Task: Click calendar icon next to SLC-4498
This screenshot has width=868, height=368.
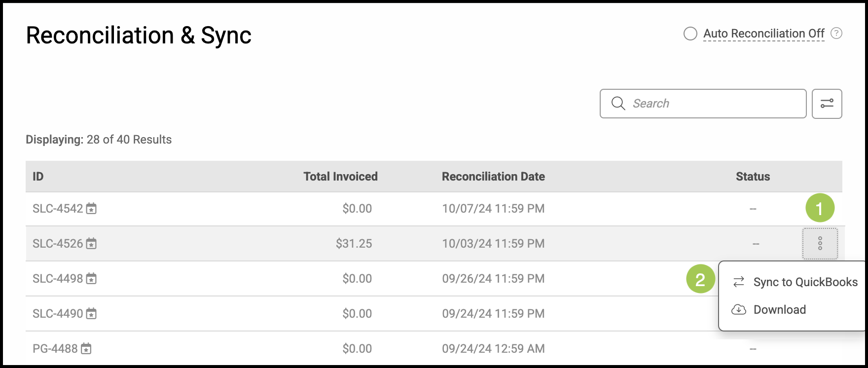Action: [91, 279]
